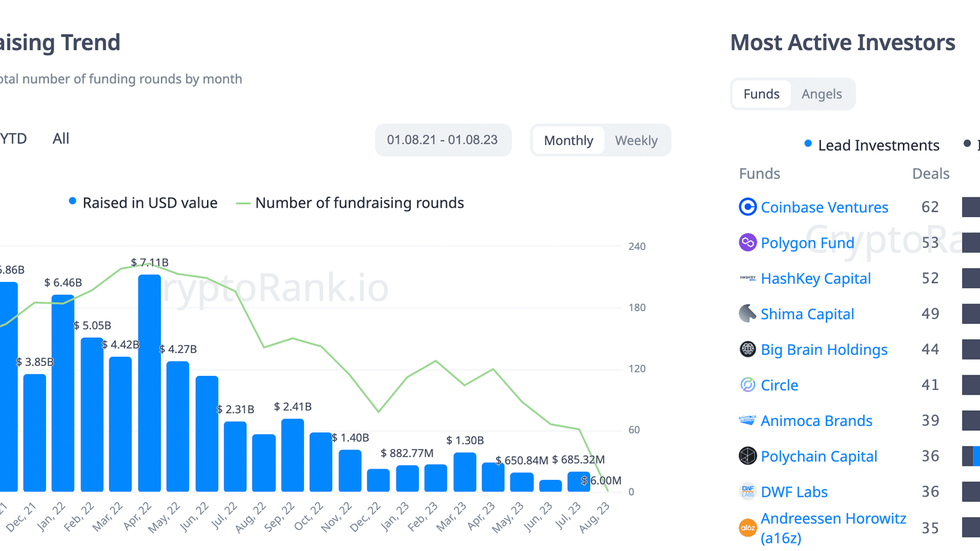Open Andreessen Horowitz (a16z) link
Viewport: 980px width, 551px height.
[833, 528]
